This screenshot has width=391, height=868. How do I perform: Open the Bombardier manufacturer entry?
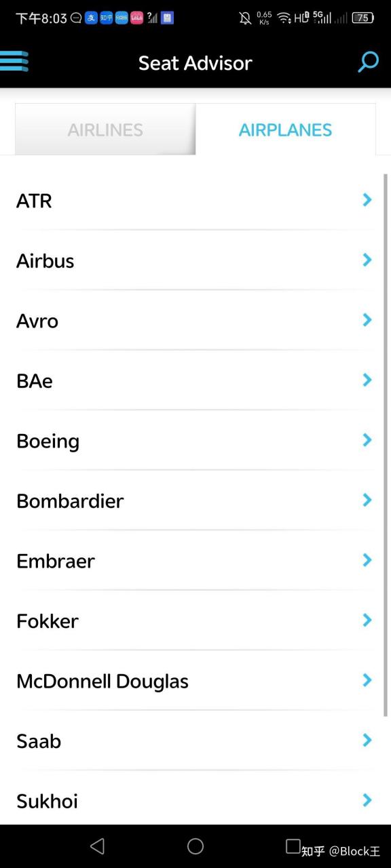pos(195,500)
